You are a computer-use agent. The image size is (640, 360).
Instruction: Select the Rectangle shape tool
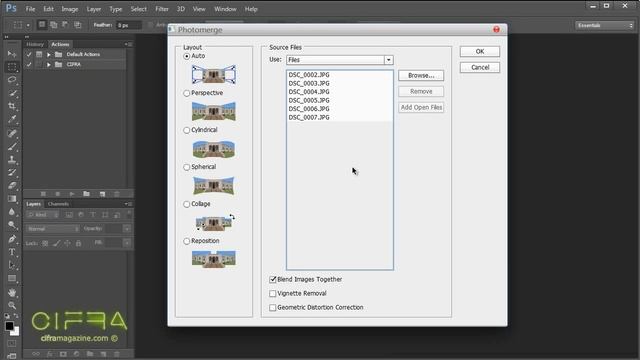point(12,278)
